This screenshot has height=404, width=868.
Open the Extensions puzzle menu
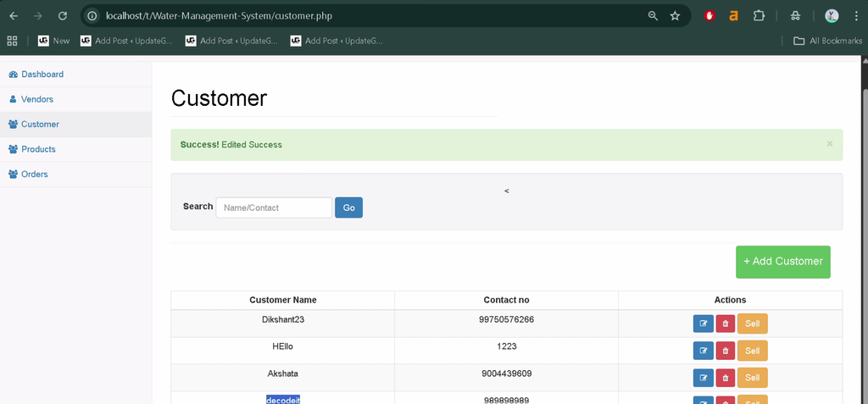coord(759,16)
